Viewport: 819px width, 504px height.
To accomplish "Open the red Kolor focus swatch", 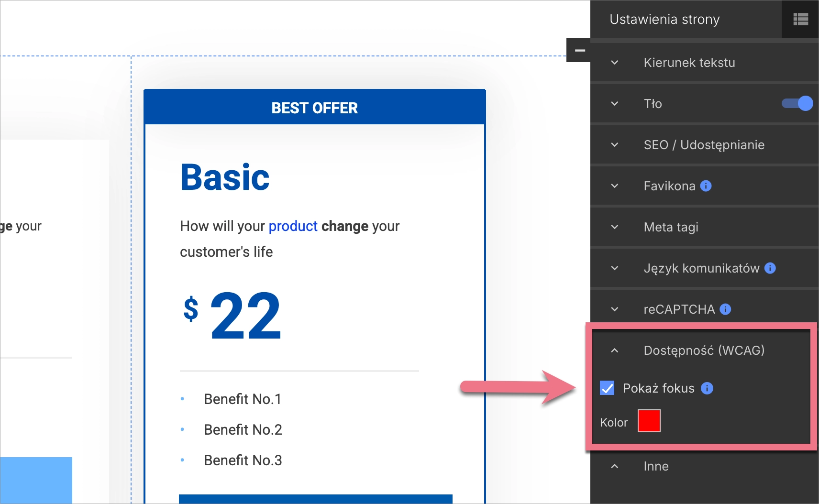I will click(x=649, y=421).
